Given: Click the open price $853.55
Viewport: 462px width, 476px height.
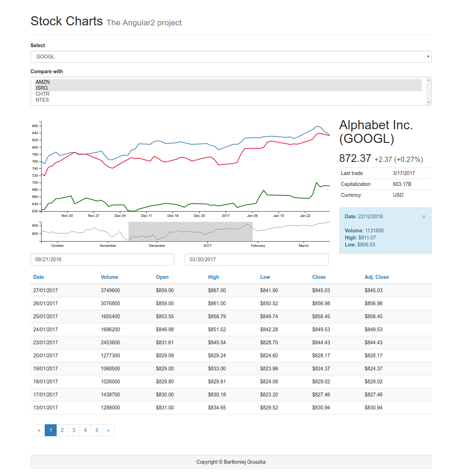Looking at the screenshot, I should coord(165,317).
